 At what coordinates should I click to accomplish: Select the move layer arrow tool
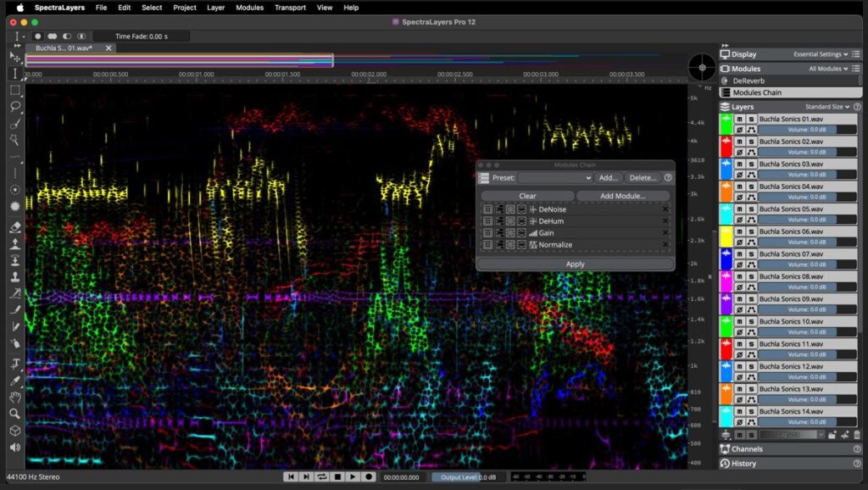(15, 57)
